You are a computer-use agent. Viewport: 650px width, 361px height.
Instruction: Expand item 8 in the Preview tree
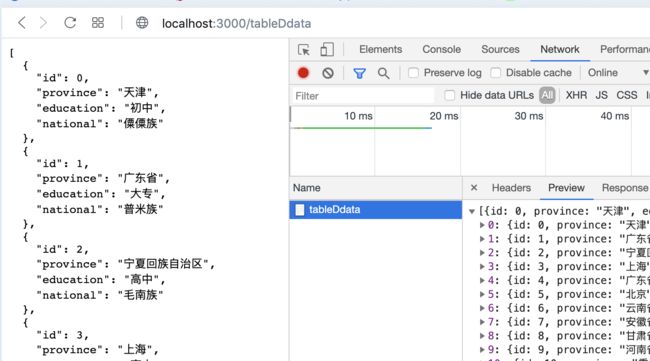point(482,336)
